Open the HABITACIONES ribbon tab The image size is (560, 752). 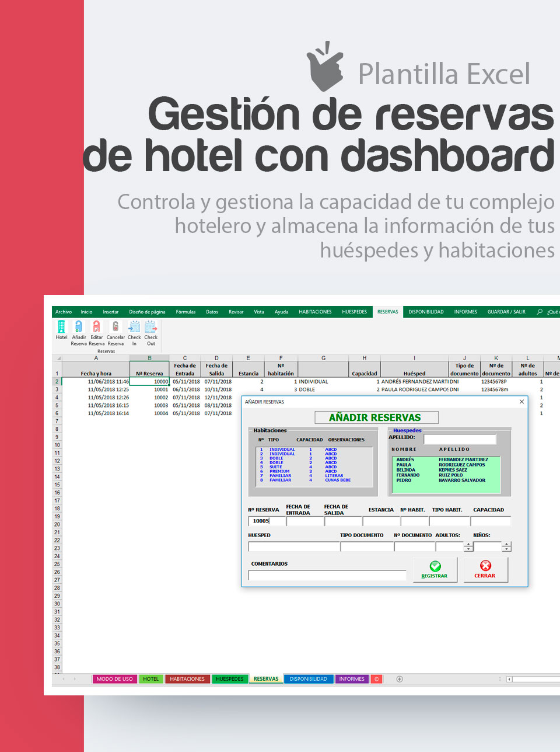315,312
